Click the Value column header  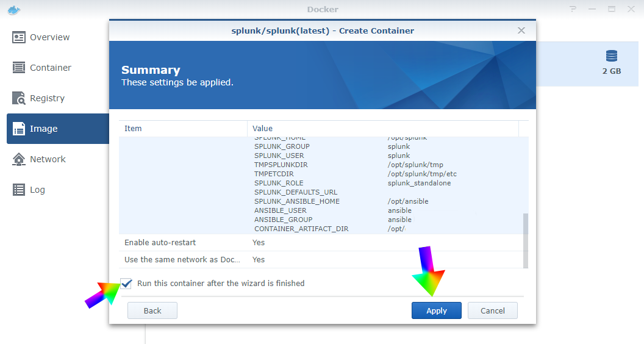pos(383,129)
